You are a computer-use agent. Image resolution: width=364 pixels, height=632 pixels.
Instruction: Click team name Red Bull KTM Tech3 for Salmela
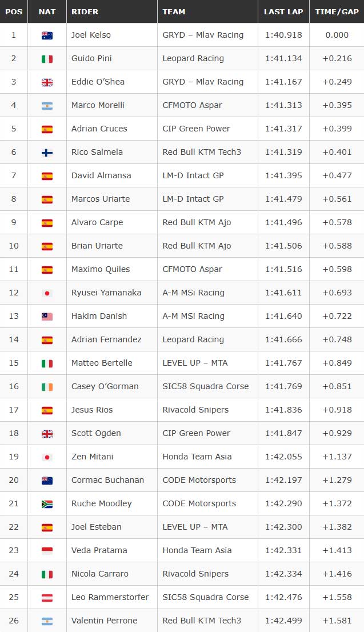[202, 152]
